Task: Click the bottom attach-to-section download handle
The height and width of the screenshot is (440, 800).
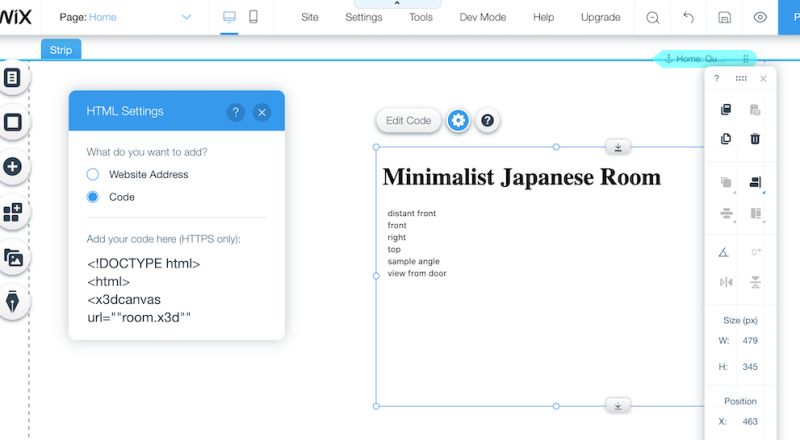Action: click(618, 406)
